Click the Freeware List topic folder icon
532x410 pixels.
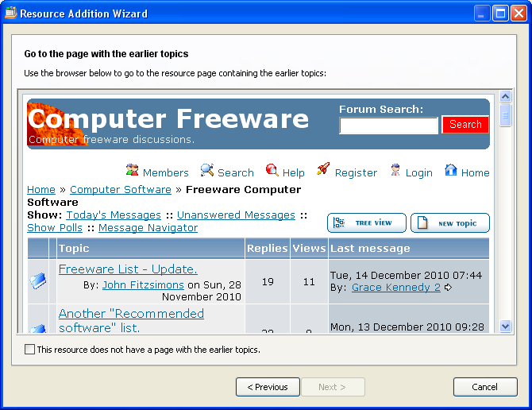click(x=38, y=280)
